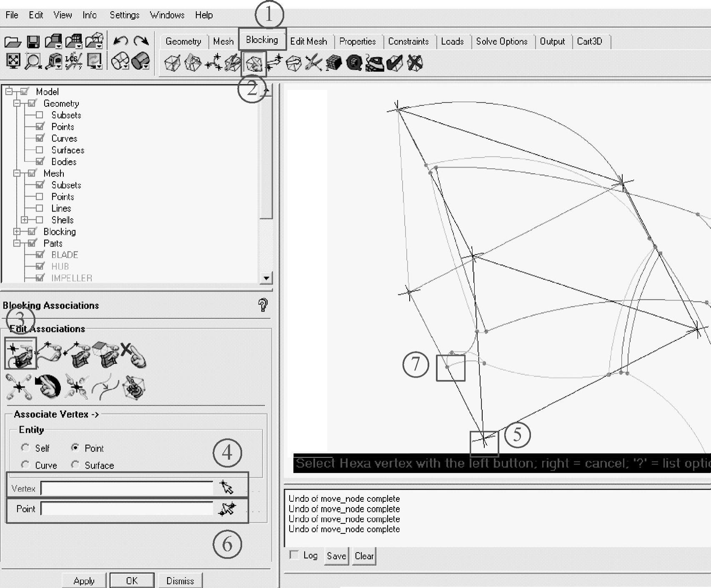Click the Blocking Associations help question mark
This screenshot has height=588, width=711.
tap(263, 305)
